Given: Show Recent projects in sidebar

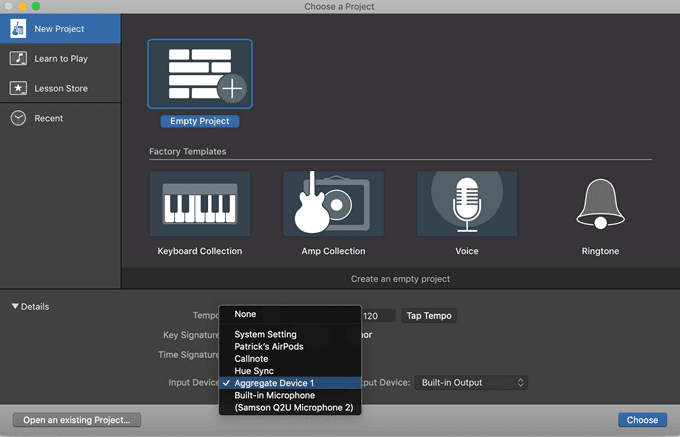Looking at the screenshot, I should click(x=18, y=118).
